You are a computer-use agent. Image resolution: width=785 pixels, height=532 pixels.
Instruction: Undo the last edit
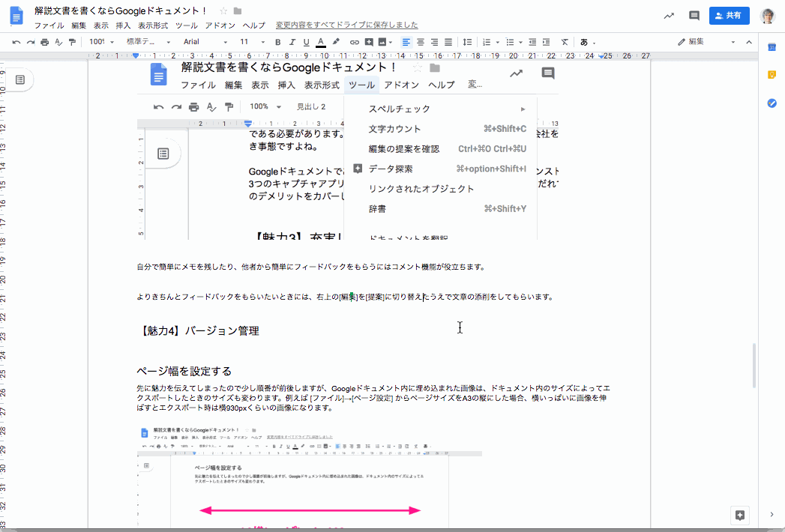[x=16, y=42]
